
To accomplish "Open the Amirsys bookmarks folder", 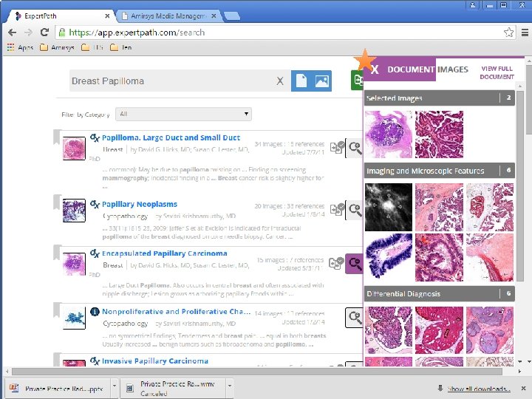I will click(57, 47).
